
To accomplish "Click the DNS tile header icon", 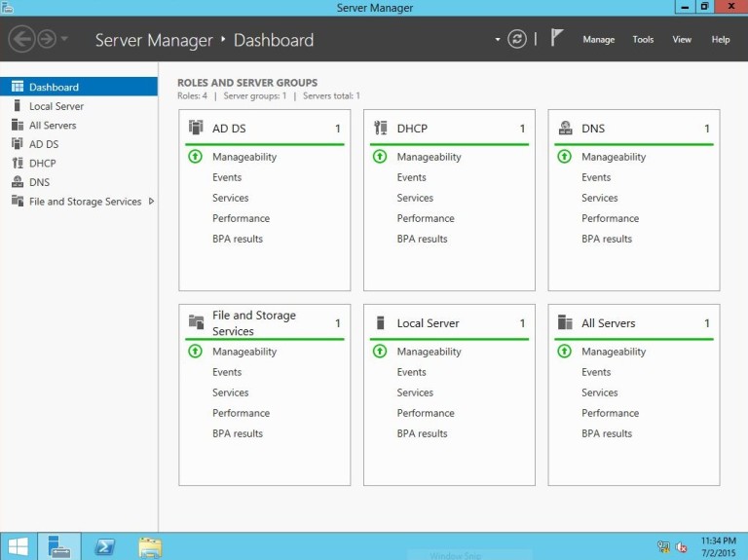I will pyautogui.click(x=565, y=128).
